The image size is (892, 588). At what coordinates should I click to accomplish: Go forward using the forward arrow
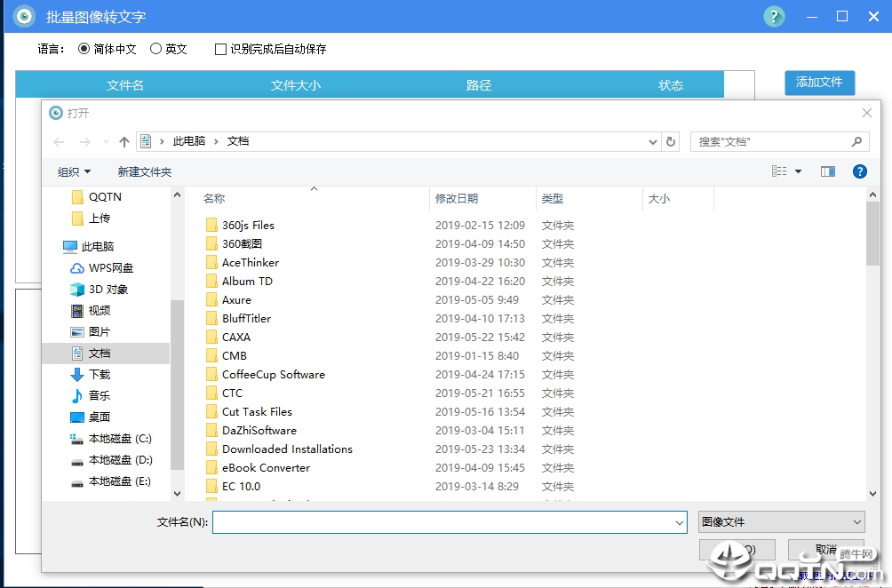(x=84, y=142)
